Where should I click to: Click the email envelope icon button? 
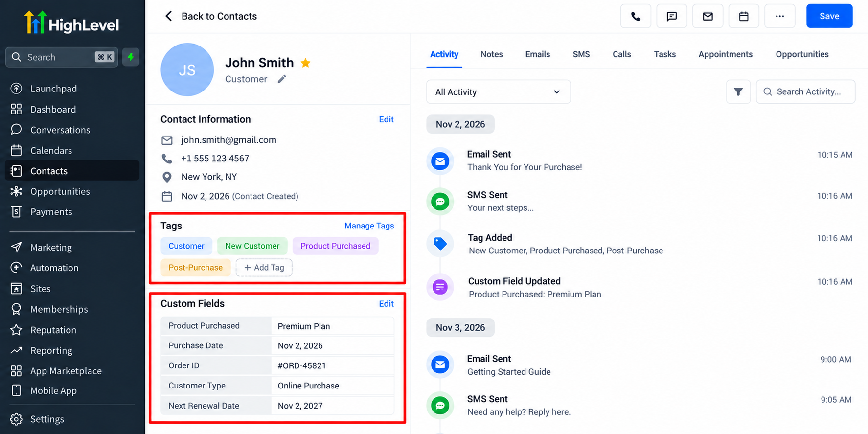pos(708,16)
